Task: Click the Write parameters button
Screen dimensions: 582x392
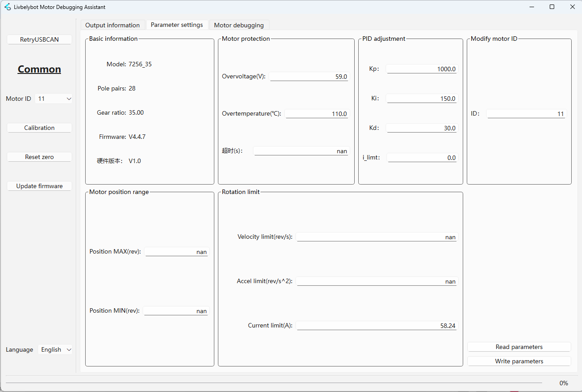Action: pos(519,361)
